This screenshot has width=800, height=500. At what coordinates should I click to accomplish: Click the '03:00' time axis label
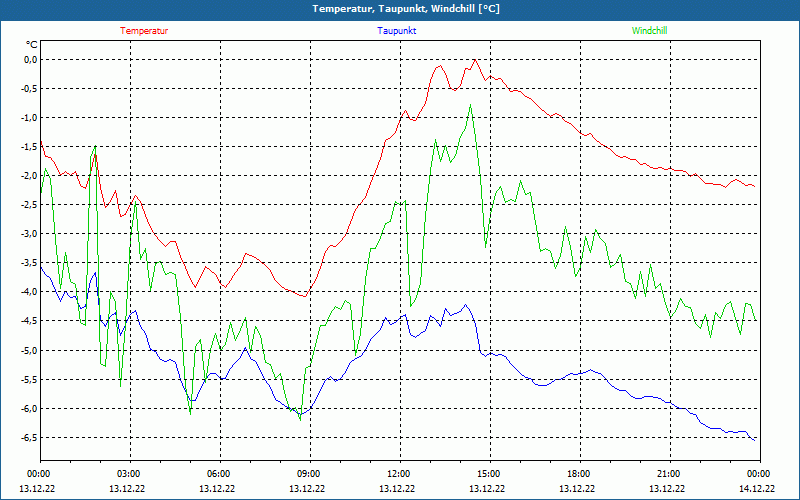[130, 474]
